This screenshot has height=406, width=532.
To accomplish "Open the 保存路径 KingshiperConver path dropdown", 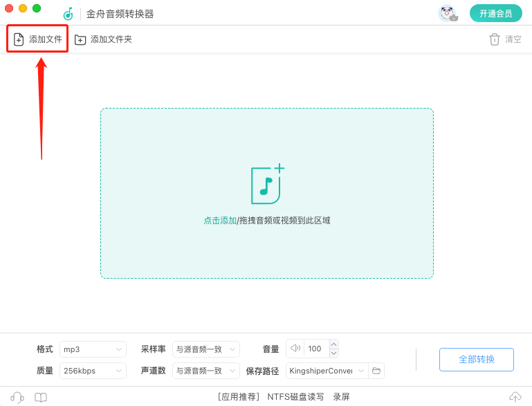I will point(327,371).
